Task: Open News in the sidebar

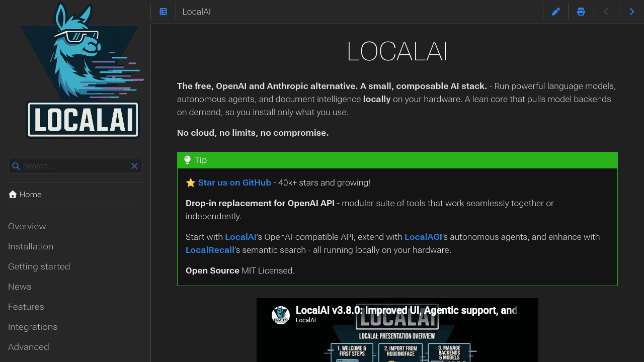Action: point(20,287)
